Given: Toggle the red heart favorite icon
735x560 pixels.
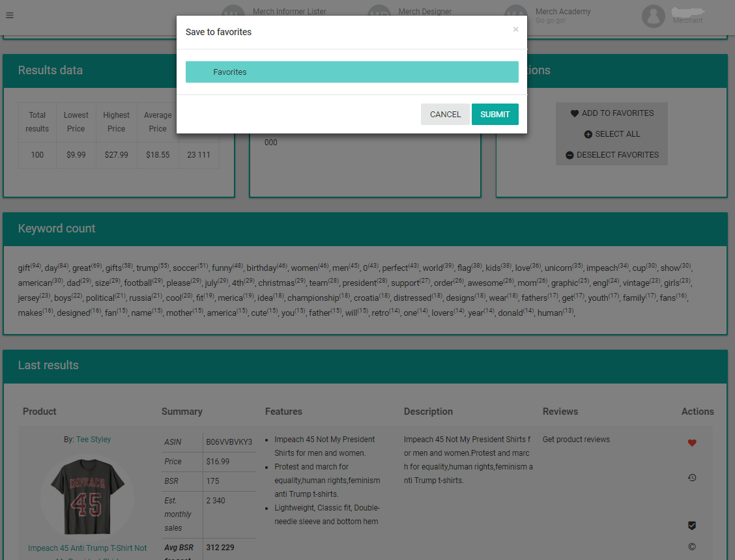Looking at the screenshot, I should point(692,443).
